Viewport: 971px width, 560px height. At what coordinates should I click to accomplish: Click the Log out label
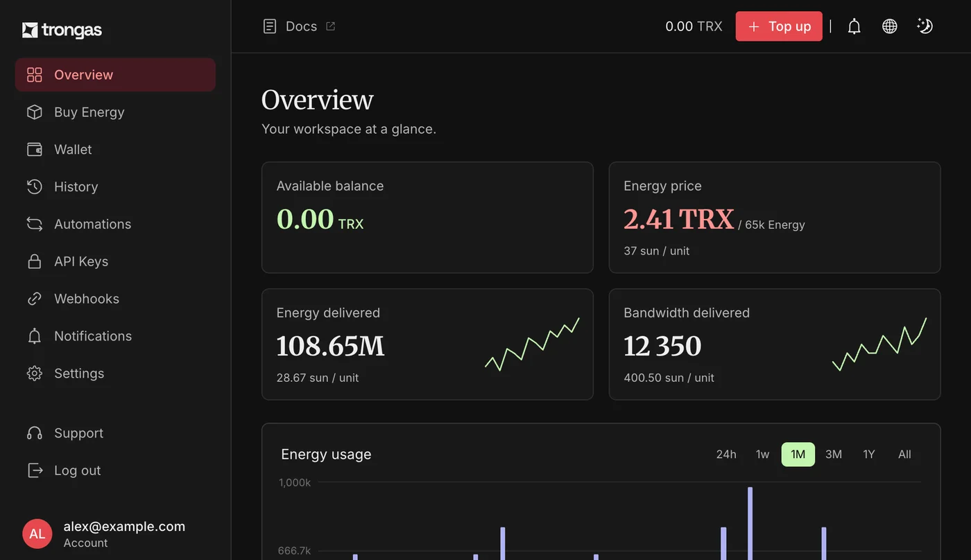(x=78, y=471)
